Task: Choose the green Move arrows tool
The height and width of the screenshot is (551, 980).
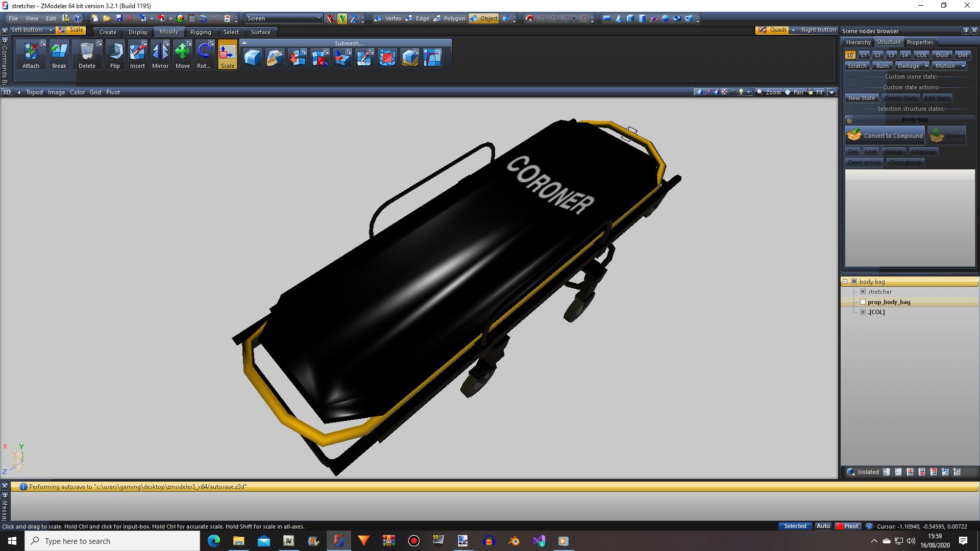Action: pyautogui.click(x=182, y=55)
